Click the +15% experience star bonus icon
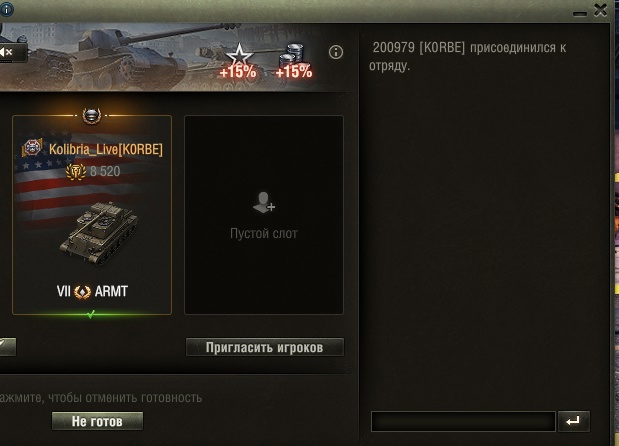619x446 pixels. pyautogui.click(x=238, y=61)
